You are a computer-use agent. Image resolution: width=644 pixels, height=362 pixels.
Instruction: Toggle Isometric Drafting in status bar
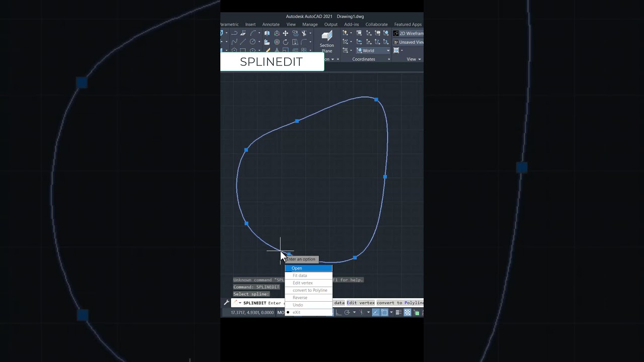[361, 312]
